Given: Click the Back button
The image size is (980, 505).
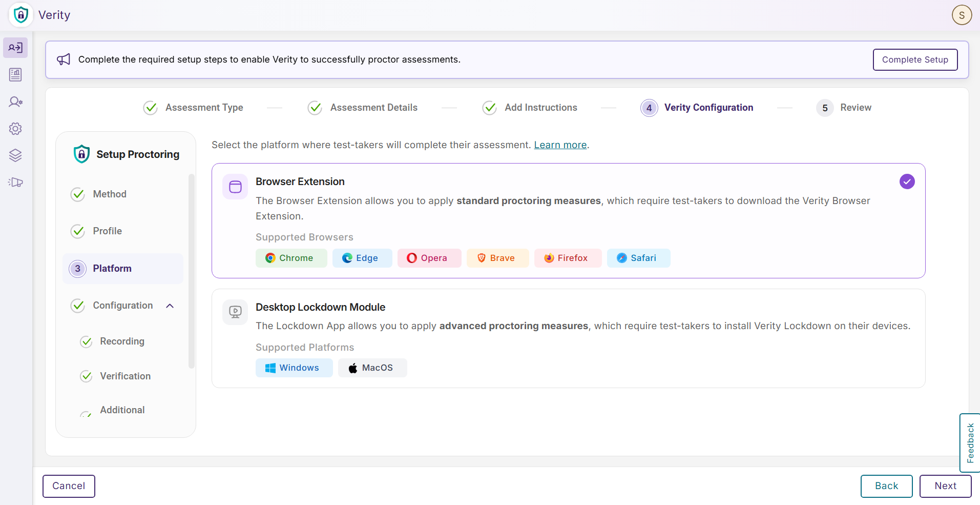Looking at the screenshot, I should click(886, 486).
